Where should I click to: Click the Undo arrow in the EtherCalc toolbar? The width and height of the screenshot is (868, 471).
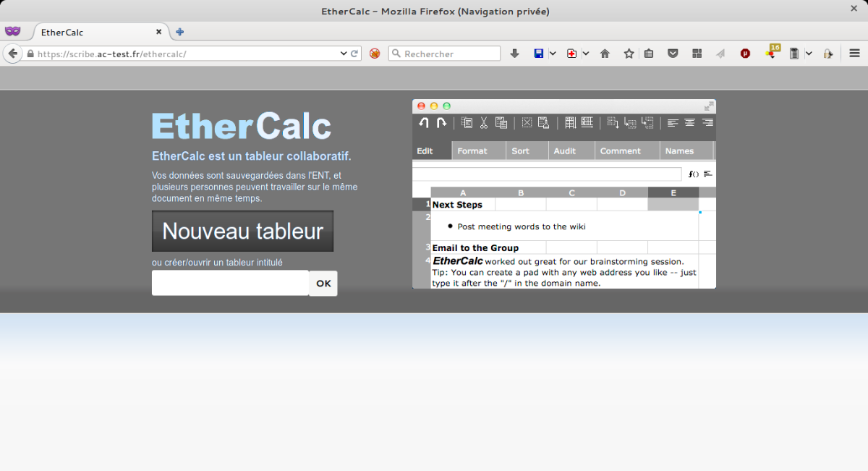click(x=424, y=123)
